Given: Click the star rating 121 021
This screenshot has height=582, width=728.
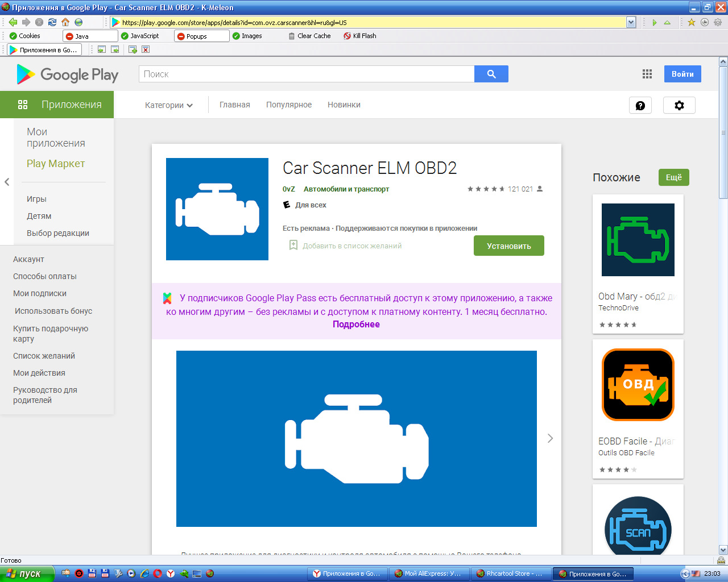Looking at the screenshot, I should (505, 189).
